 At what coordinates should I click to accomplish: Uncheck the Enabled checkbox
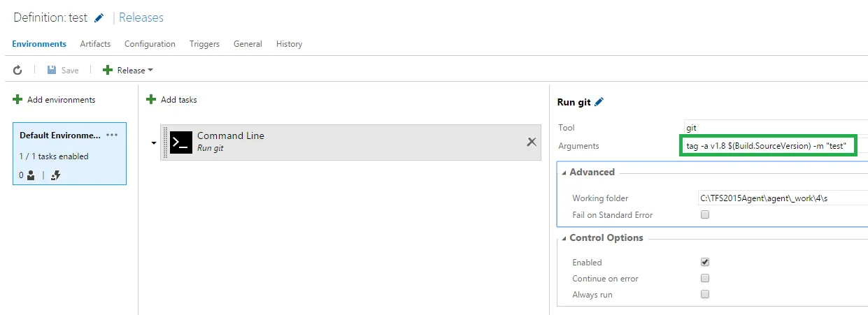tap(705, 263)
